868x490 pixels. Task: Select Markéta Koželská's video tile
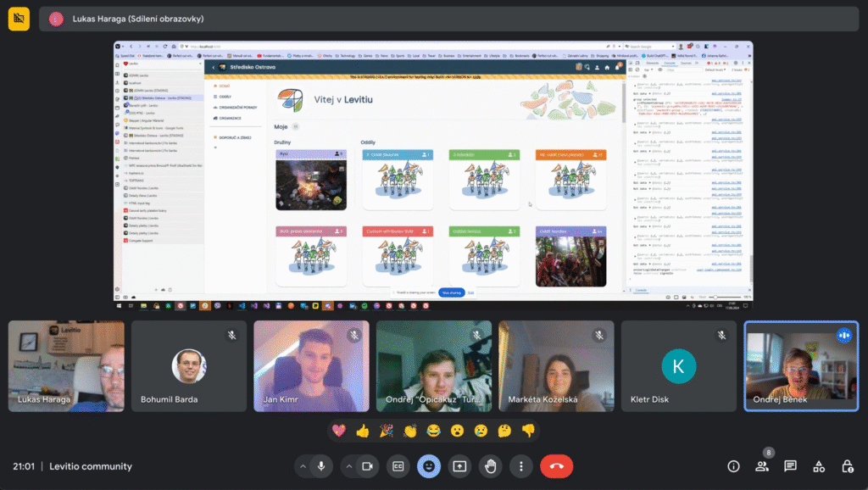[x=556, y=366]
